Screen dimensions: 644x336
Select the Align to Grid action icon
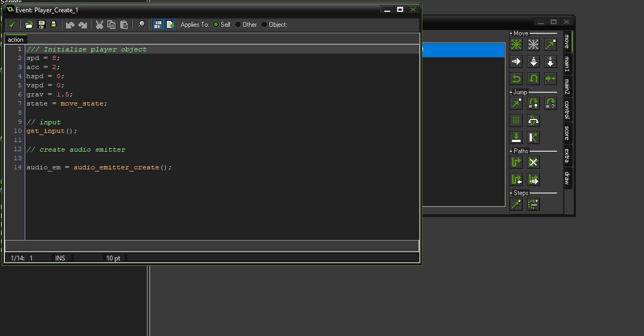(x=515, y=120)
